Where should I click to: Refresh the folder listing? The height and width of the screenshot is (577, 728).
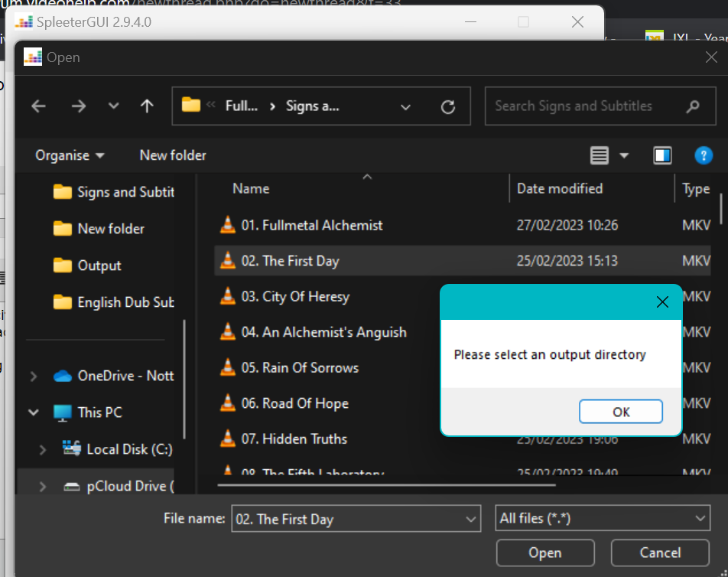448,107
